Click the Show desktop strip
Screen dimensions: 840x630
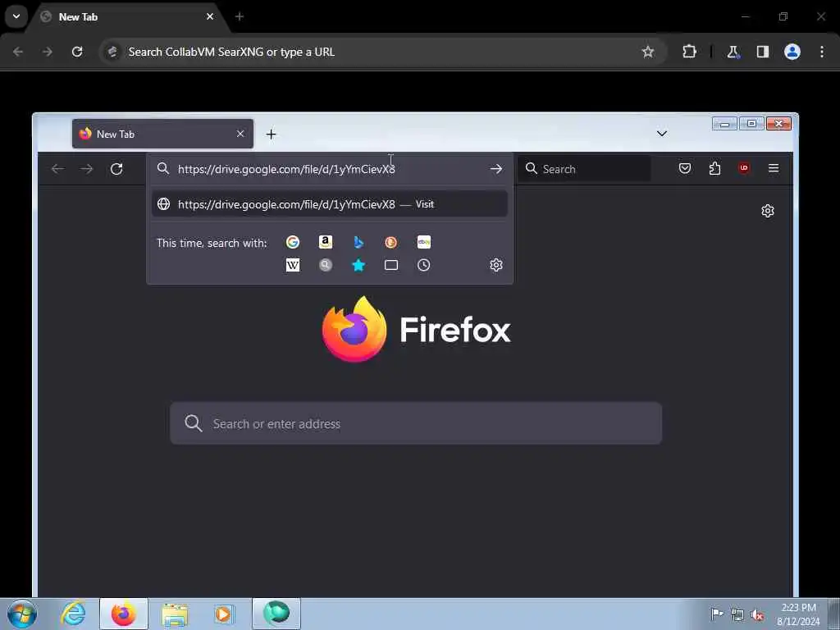coord(834,614)
